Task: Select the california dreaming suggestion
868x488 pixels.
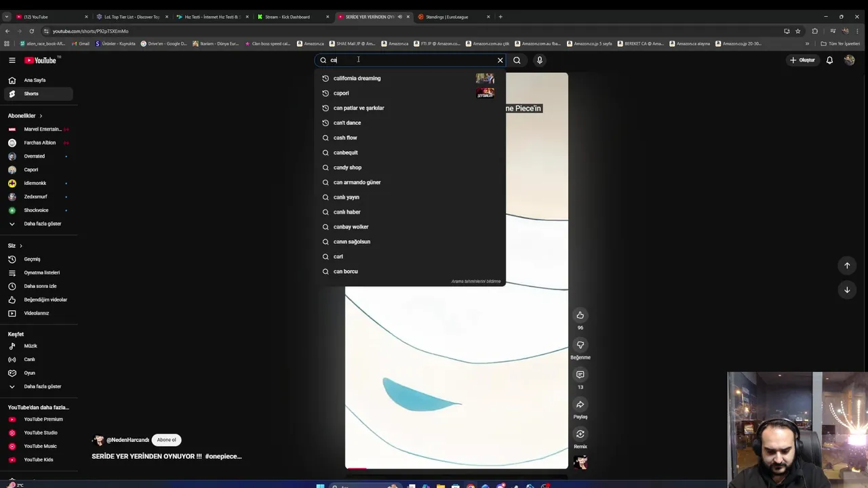Action: tap(410, 78)
